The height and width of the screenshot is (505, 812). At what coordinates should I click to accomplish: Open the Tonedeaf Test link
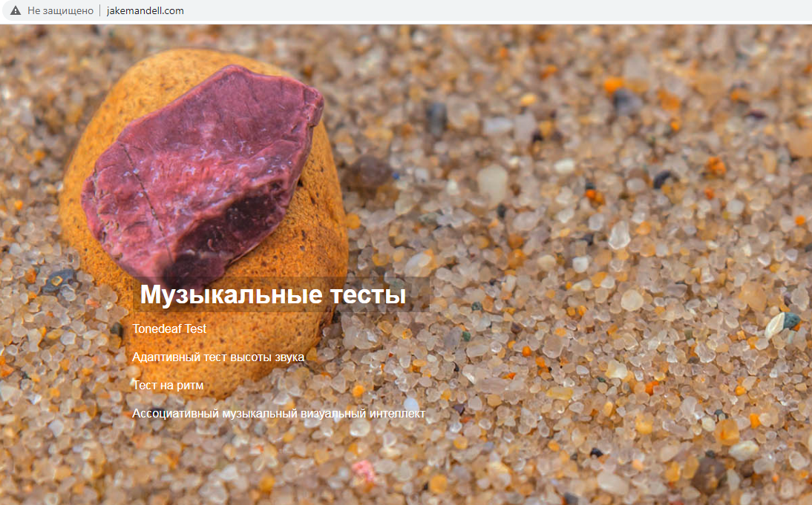[169, 329]
